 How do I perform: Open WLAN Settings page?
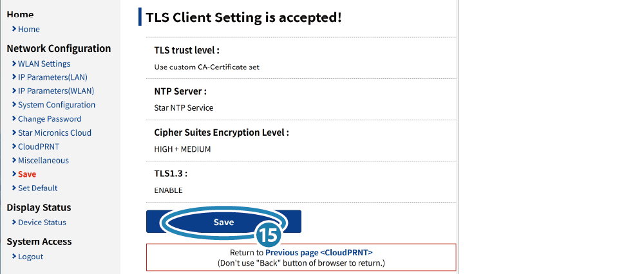click(44, 64)
